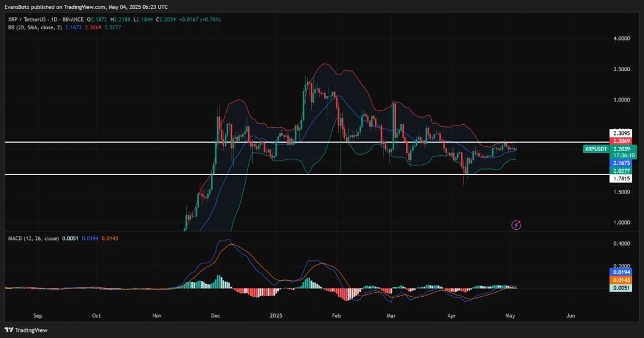644x338 pixels.
Task: Click the green XRPUSDT symbol tag
Action: [596, 148]
